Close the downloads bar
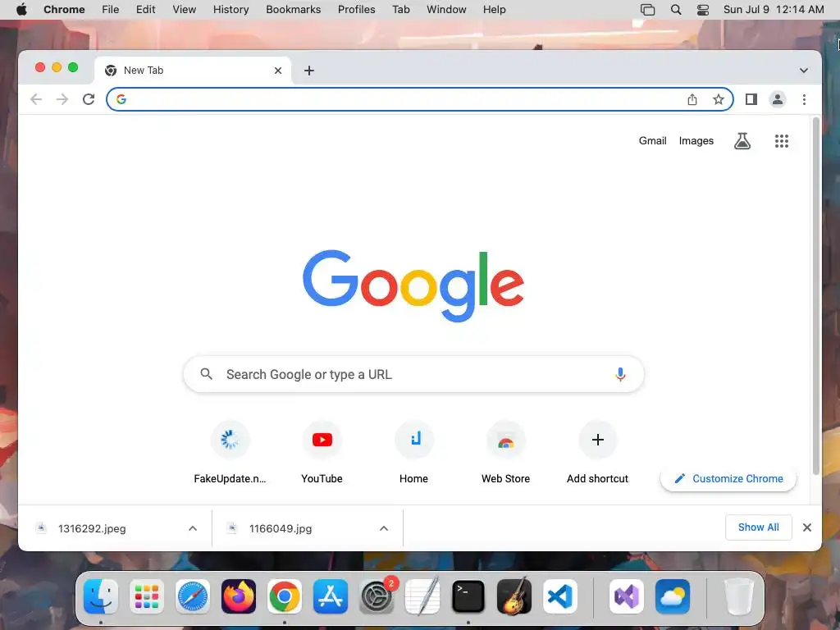Image resolution: width=840 pixels, height=630 pixels. pyautogui.click(x=807, y=527)
